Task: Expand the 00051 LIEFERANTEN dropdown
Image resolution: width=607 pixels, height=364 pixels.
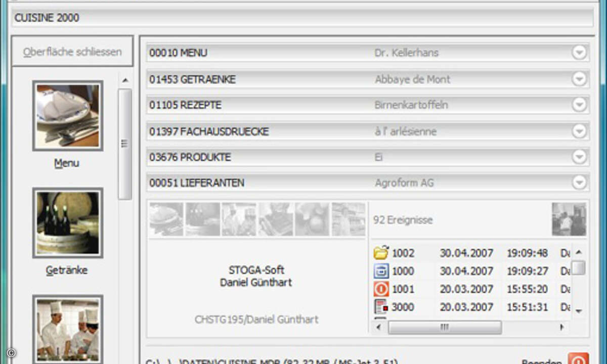Action: [579, 183]
